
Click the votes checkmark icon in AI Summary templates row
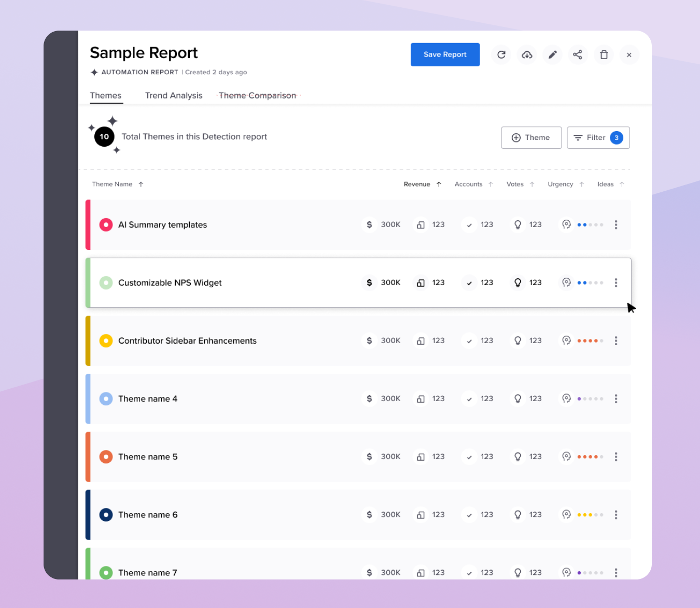[x=469, y=225]
